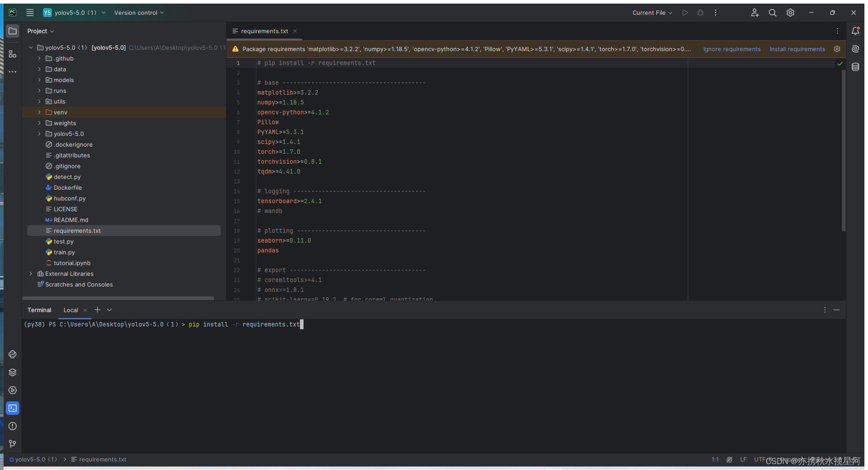Expand the .github folder

coord(39,58)
